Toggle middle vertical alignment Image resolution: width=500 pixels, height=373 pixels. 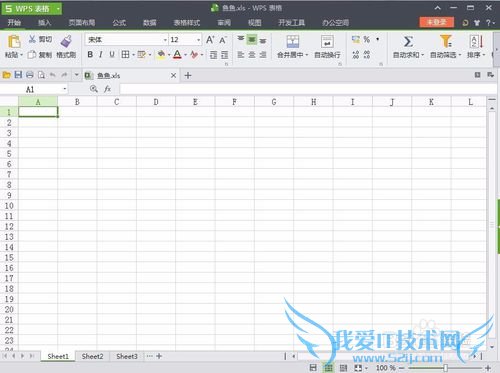(252, 40)
